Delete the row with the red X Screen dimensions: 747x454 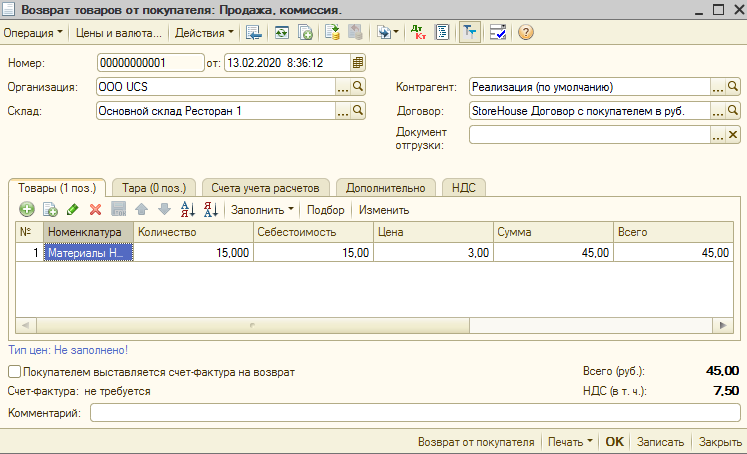tap(95, 210)
